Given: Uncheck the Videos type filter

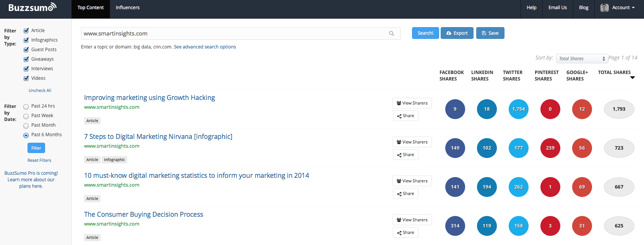Looking at the screenshot, I should [x=26, y=78].
